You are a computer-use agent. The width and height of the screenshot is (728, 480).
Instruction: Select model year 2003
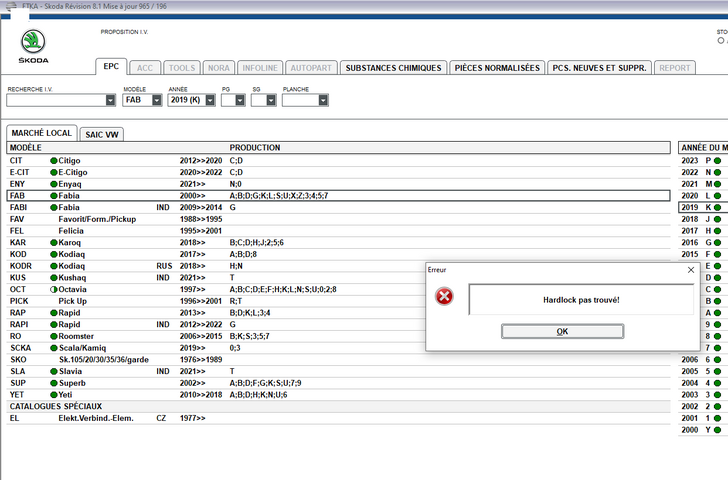703,395
